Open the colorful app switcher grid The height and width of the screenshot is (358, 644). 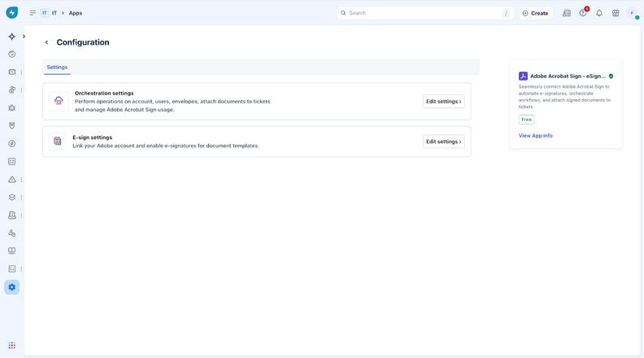[12, 345]
